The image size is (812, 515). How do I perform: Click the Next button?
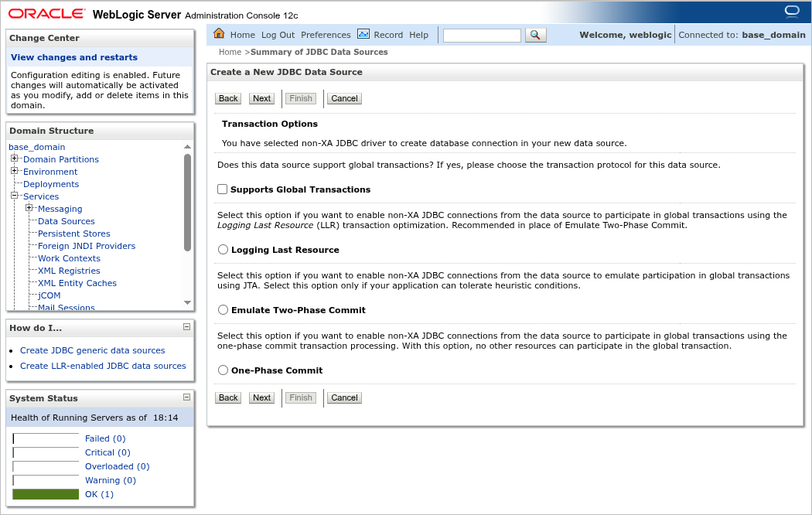point(261,98)
